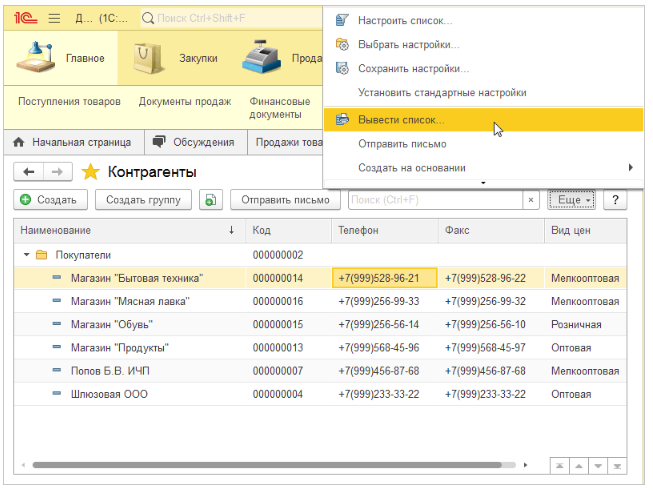
Task: Click the Создать группу button
Action: coord(144,200)
